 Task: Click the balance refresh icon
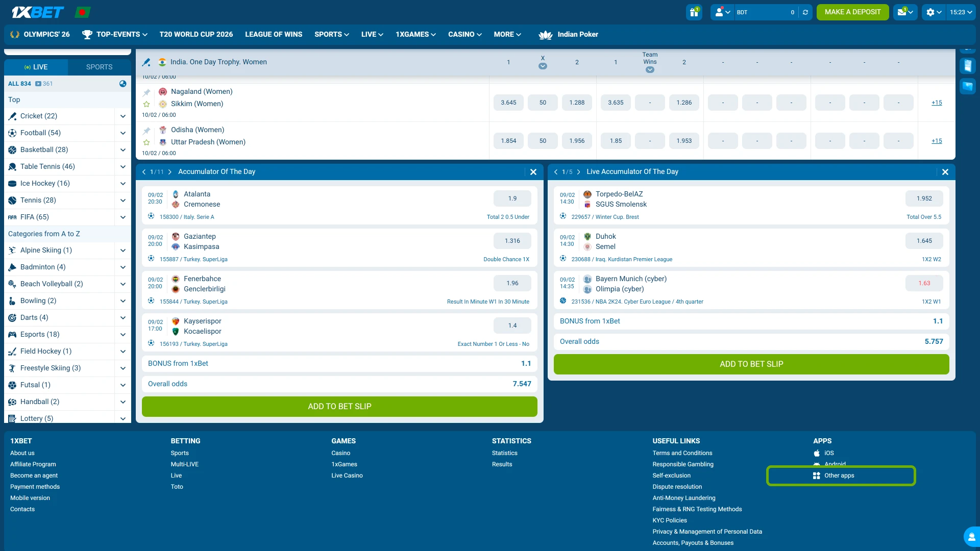click(x=805, y=12)
